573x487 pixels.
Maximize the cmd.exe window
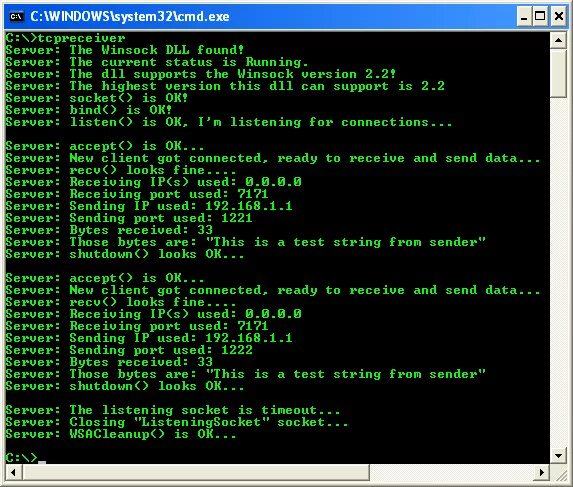[540, 17]
